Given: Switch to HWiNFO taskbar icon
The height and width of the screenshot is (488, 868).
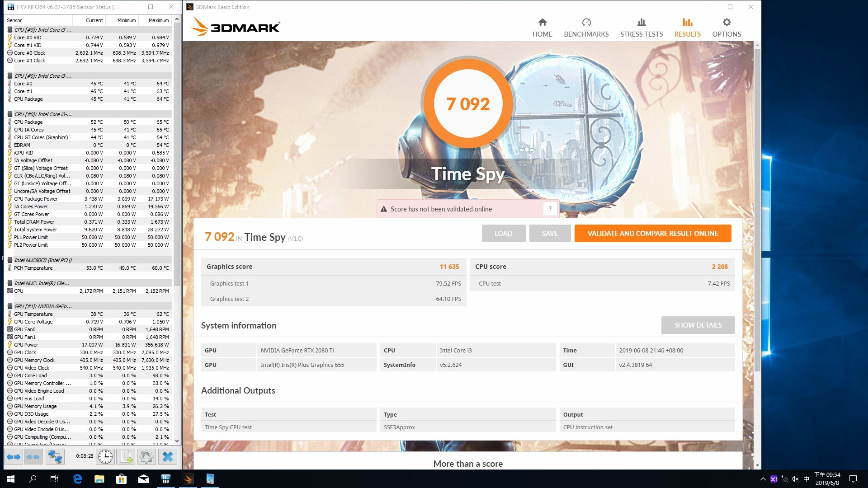Looking at the screenshot, I should [x=166, y=479].
